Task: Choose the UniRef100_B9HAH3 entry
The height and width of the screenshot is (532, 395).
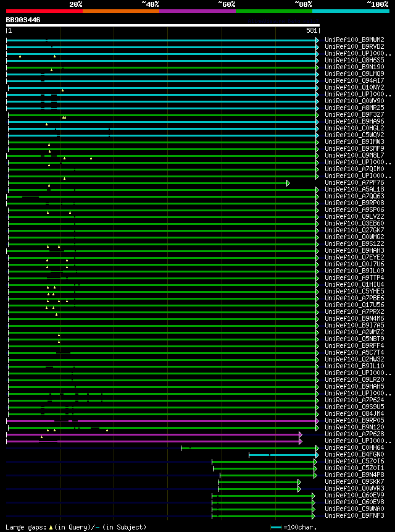Action: tap(354, 250)
